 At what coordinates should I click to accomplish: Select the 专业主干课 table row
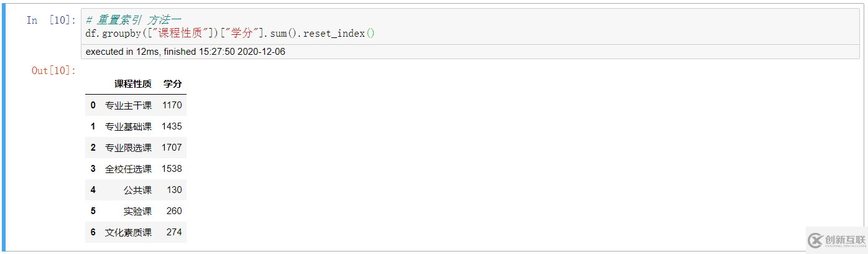point(136,105)
